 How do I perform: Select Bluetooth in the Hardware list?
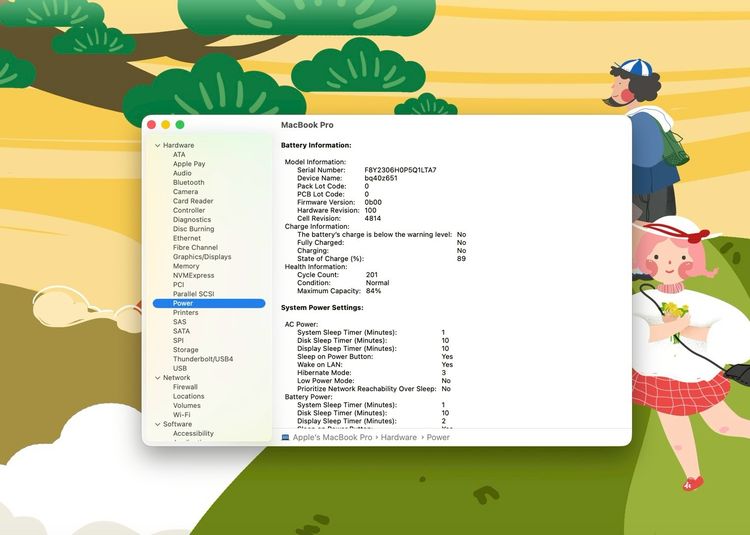coord(188,183)
